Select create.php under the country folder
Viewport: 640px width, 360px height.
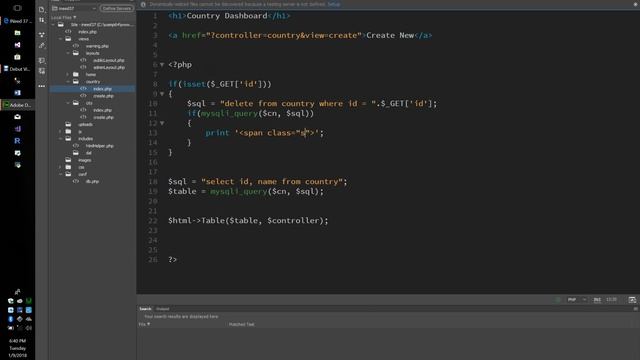(103, 96)
